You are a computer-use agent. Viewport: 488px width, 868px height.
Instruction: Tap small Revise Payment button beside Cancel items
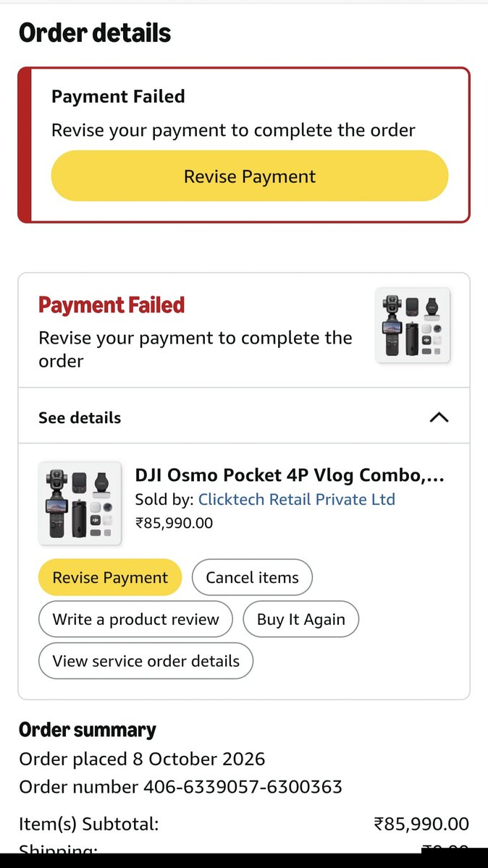pos(110,577)
